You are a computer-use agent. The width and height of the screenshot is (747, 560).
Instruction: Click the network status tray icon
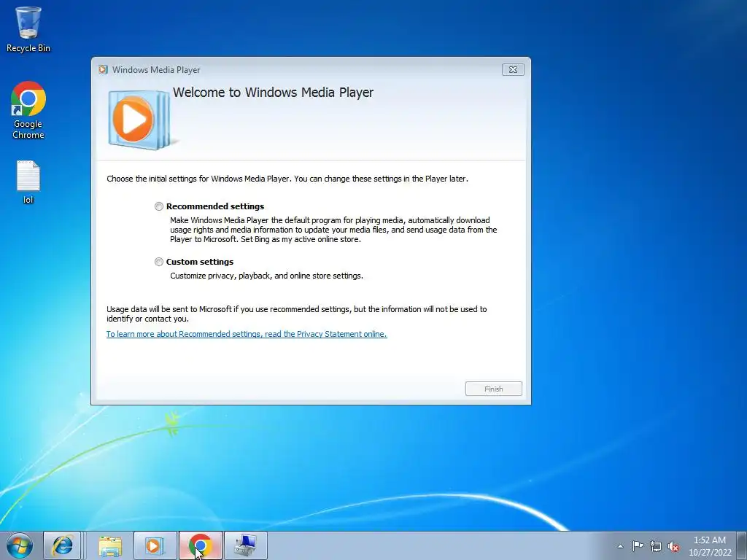[656, 546]
